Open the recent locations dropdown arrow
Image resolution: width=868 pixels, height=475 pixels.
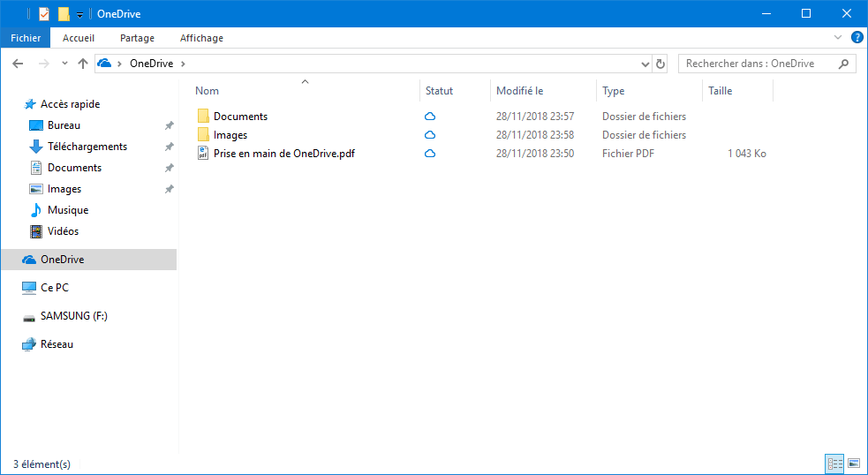click(64, 63)
